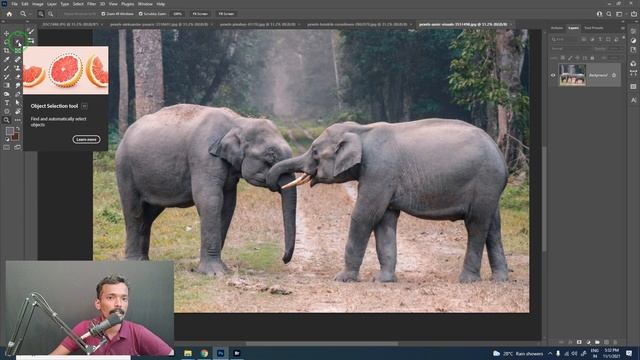Select the Clone Stamp tool
Viewport: 640px width, 360px height.
pyautogui.click(x=18, y=68)
